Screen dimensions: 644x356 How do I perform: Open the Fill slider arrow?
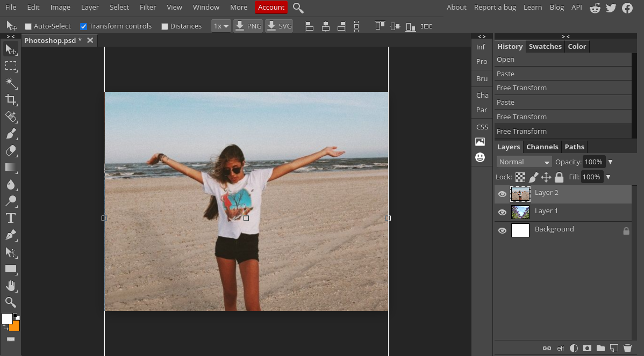pyautogui.click(x=609, y=177)
